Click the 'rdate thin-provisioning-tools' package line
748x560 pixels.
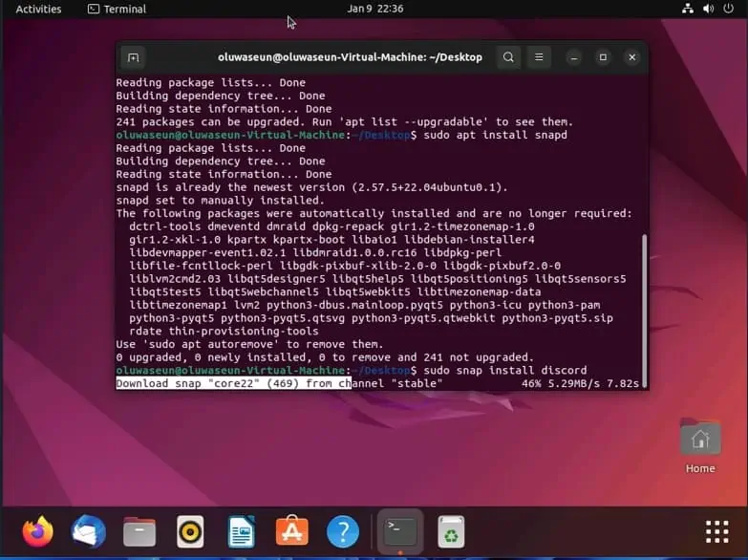click(224, 332)
